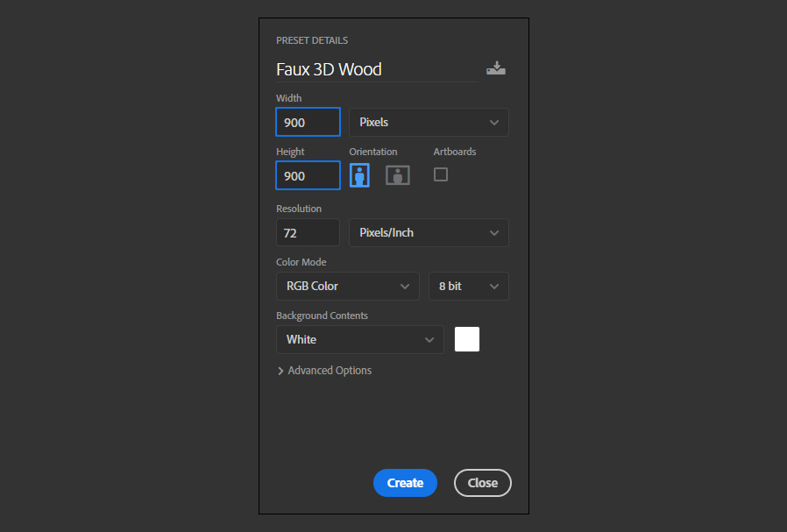The height and width of the screenshot is (532, 787).
Task: Expand Advanced Options section
Action: (325, 371)
